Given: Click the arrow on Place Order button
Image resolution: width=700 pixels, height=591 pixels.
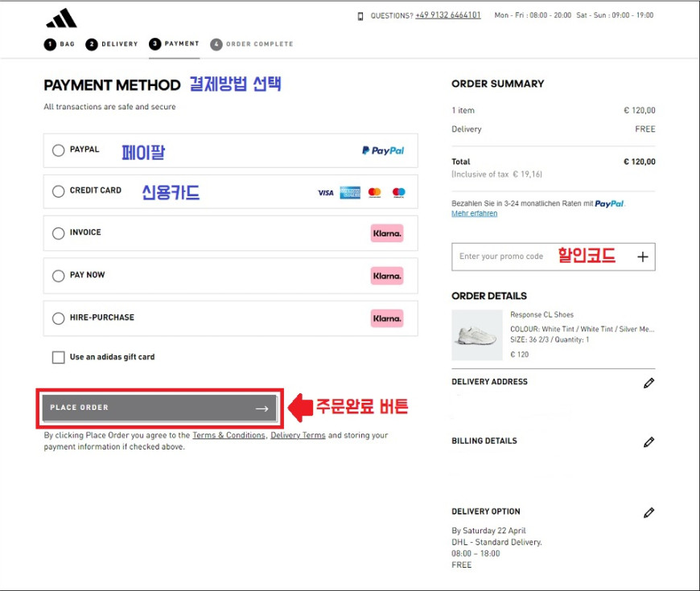Looking at the screenshot, I should click(262, 408).
